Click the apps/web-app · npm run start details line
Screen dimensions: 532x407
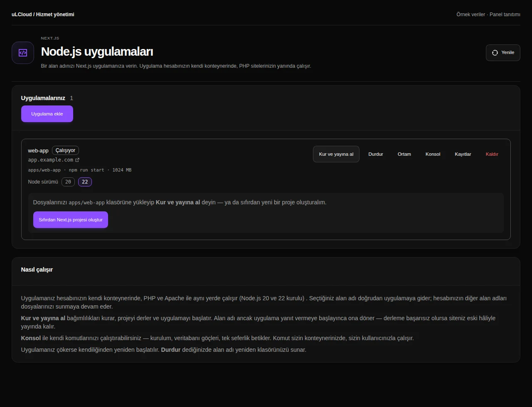[80, 170]
